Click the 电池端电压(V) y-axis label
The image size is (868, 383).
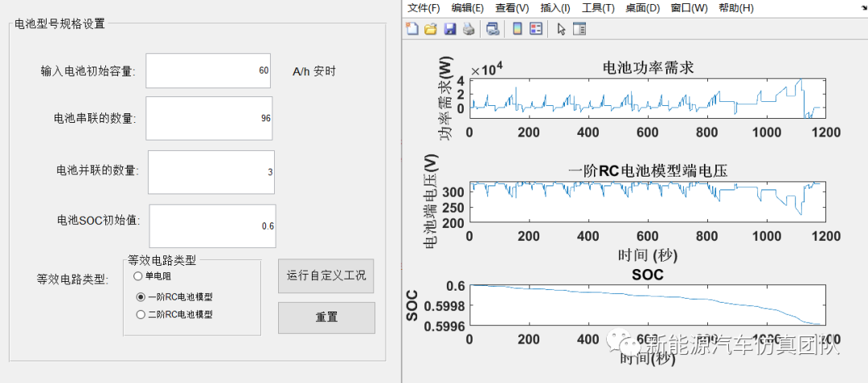431,202
